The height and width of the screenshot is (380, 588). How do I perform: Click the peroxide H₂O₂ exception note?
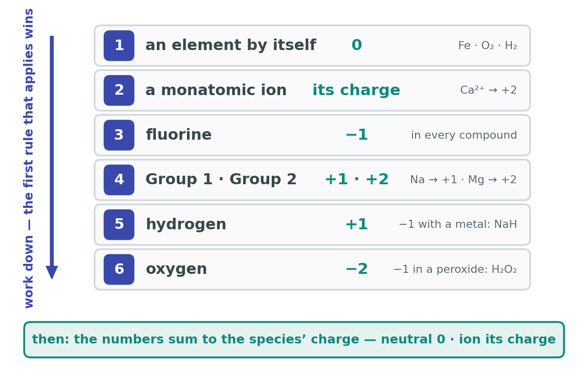point(455,269)
